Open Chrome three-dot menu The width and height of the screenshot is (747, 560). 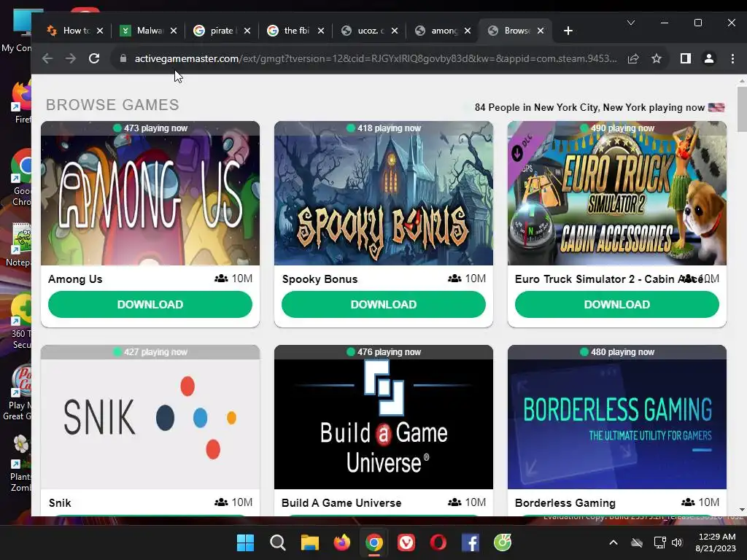(x=732, y=58)
